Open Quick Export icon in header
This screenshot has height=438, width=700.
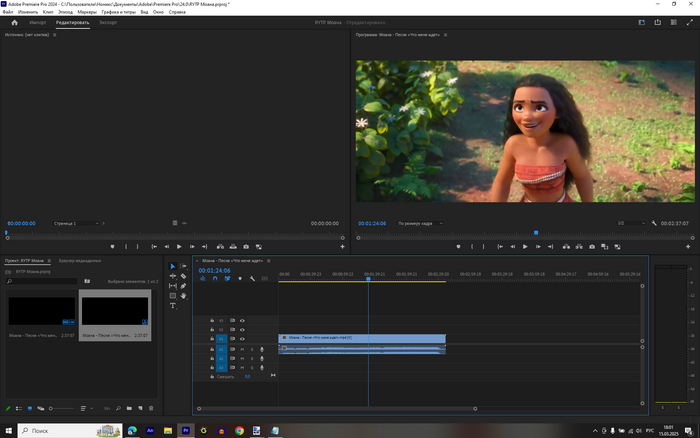(658, 22)
